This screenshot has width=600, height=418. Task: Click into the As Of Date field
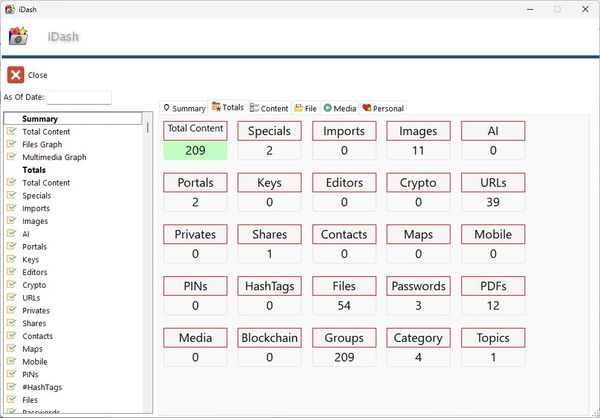(x=79, y=97)
